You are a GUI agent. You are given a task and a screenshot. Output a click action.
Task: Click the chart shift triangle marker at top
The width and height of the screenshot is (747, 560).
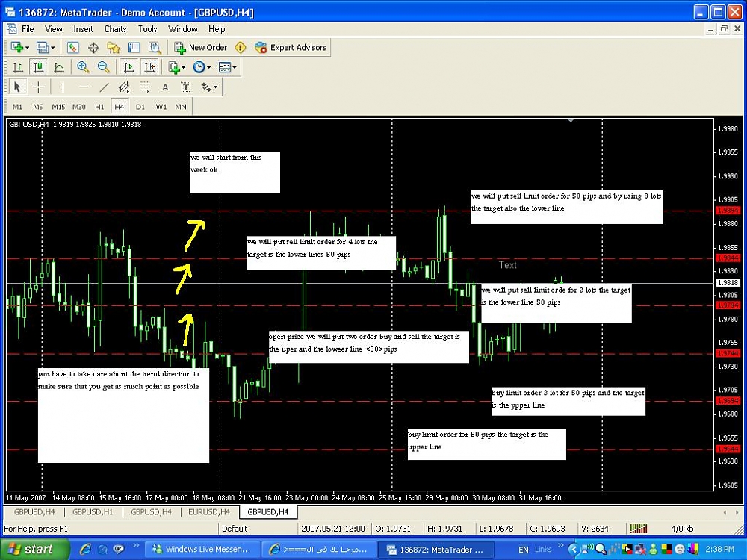(x=571, y=121)
